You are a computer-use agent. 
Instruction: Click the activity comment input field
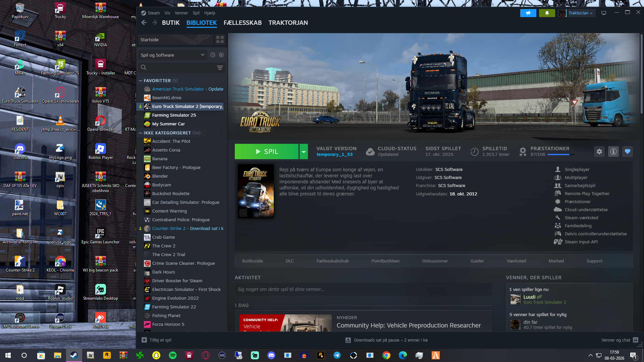(363, 289)
